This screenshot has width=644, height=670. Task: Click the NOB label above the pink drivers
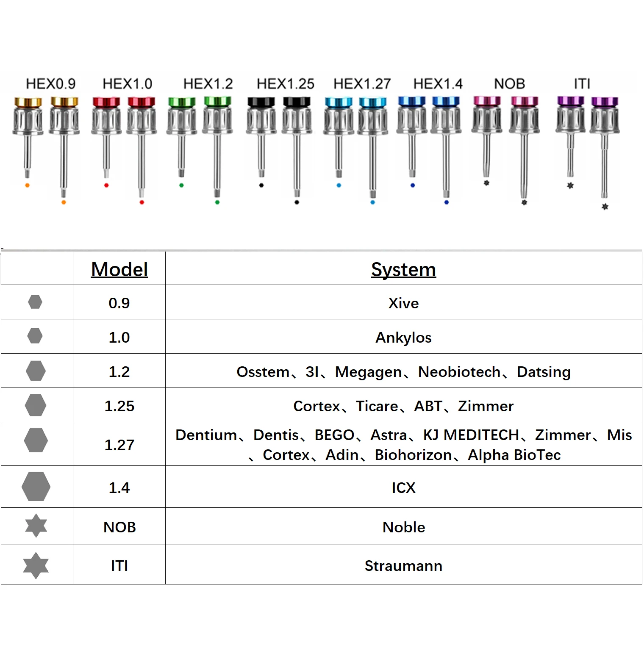[x=510, y=84]
